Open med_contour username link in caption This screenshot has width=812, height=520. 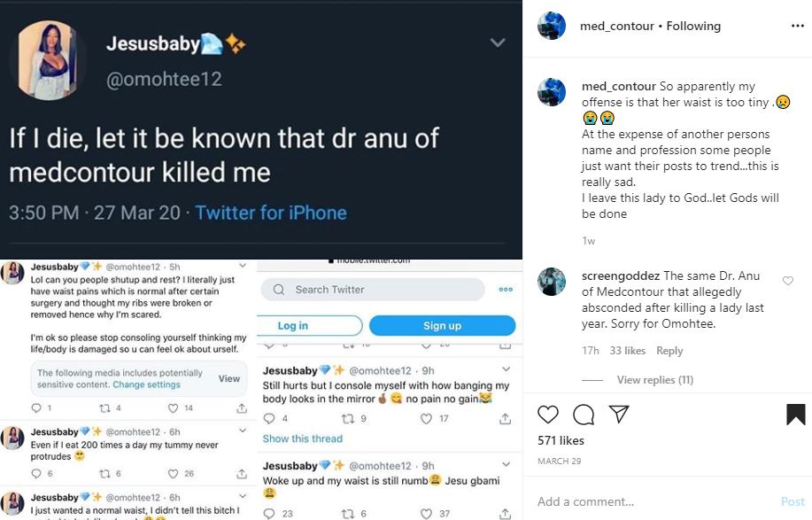click(619, 86)
